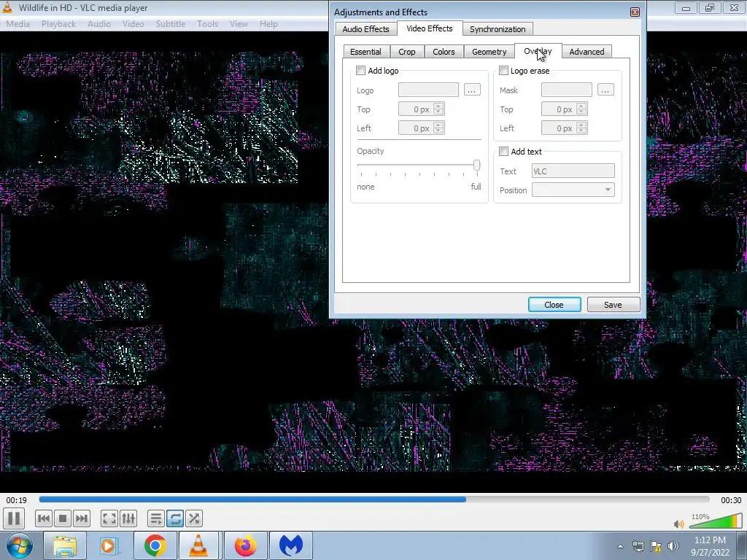Pause the video playback
The image size is (747, 560).
pyautogui.click(x=14, y=518)
